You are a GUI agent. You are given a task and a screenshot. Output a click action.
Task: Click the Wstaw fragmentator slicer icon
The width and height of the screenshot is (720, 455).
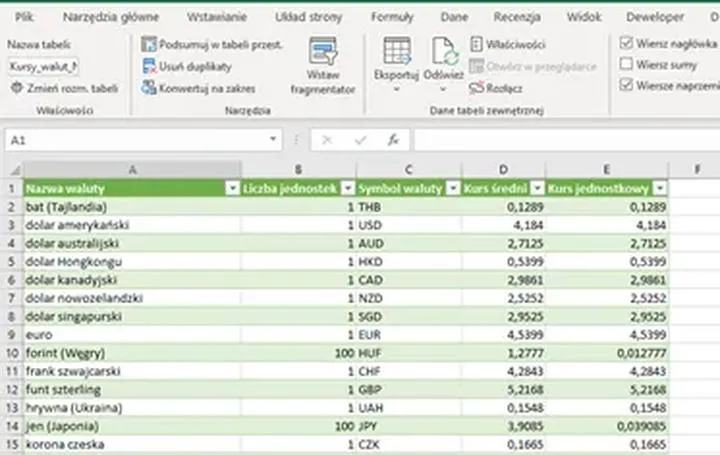pyautogui.click(x=322, y=54)
